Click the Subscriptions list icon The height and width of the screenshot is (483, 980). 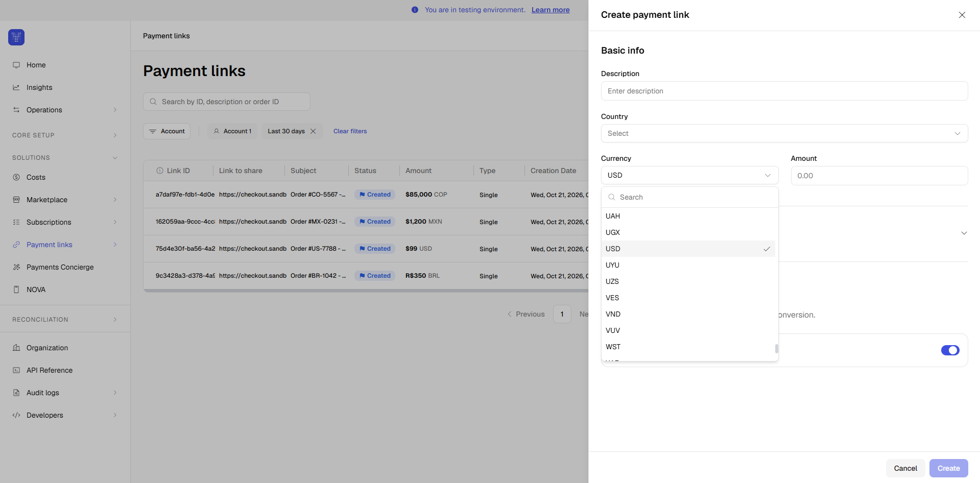(16, 222)
